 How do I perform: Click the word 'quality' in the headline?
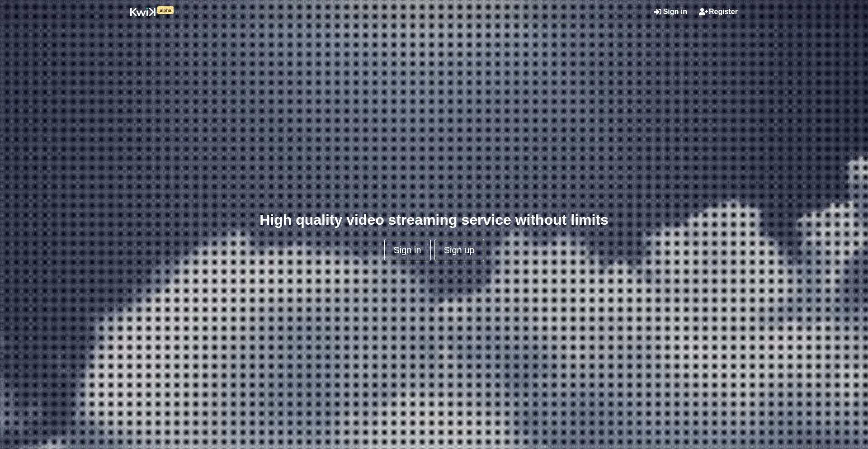[319, 220]
